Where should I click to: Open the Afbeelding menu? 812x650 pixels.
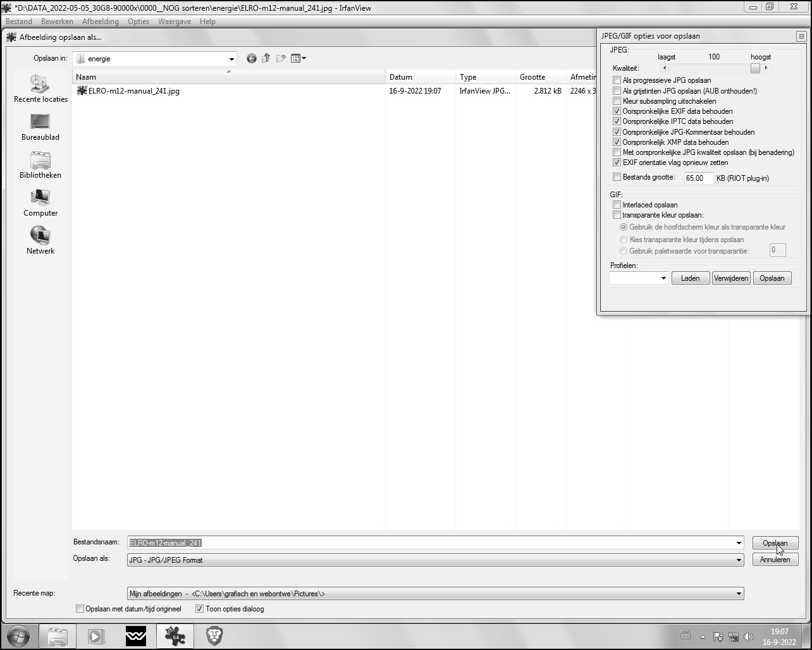tap(101, 21)
